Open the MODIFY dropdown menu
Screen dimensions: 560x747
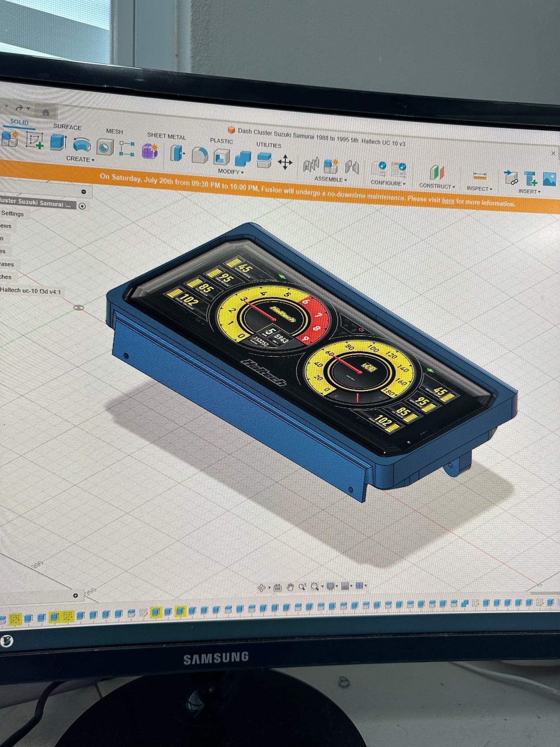click(x=231, y=171)
